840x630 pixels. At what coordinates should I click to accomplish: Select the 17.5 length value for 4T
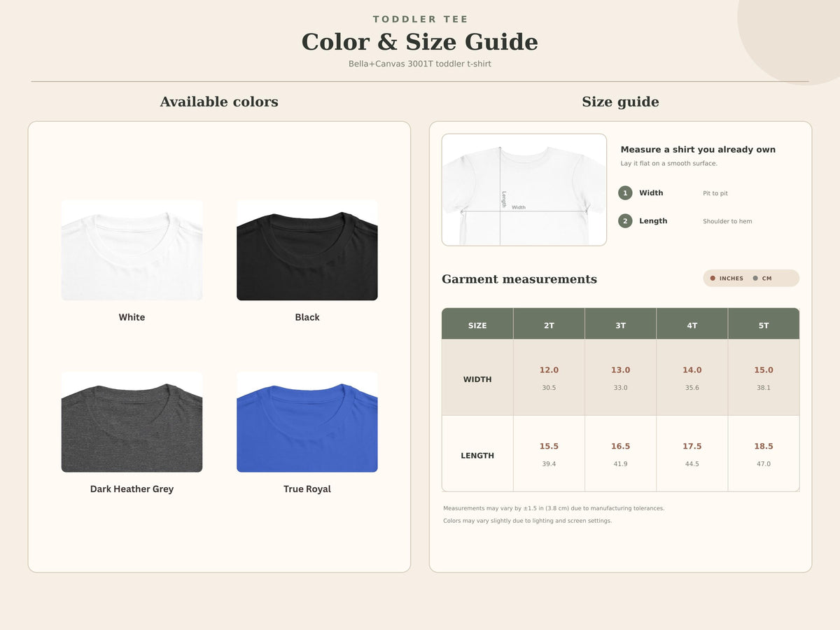coord(692,447)
